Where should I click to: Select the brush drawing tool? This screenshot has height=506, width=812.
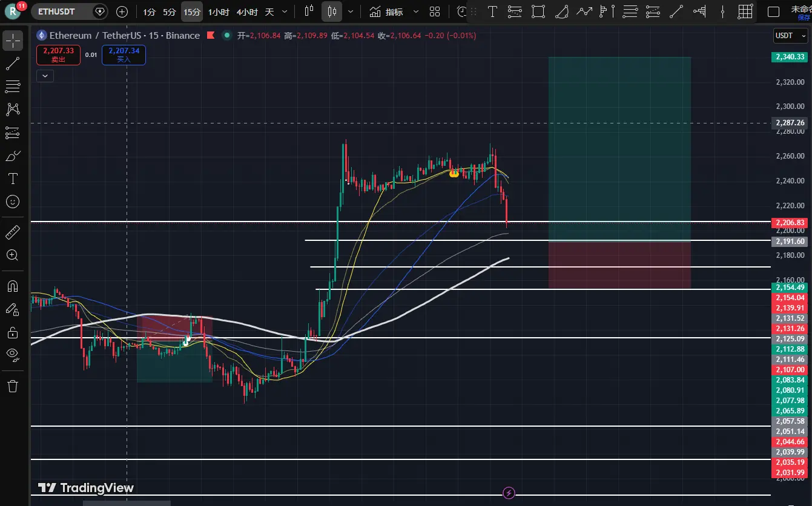(x=13, y=156)
